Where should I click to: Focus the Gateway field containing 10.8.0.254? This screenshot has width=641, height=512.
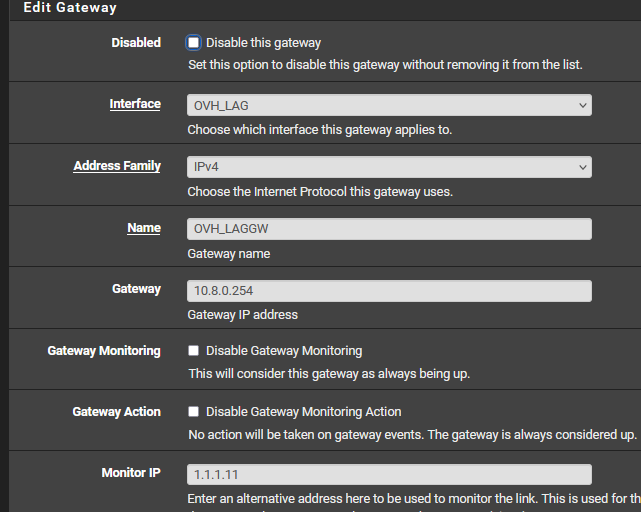(x=389, y=291)
